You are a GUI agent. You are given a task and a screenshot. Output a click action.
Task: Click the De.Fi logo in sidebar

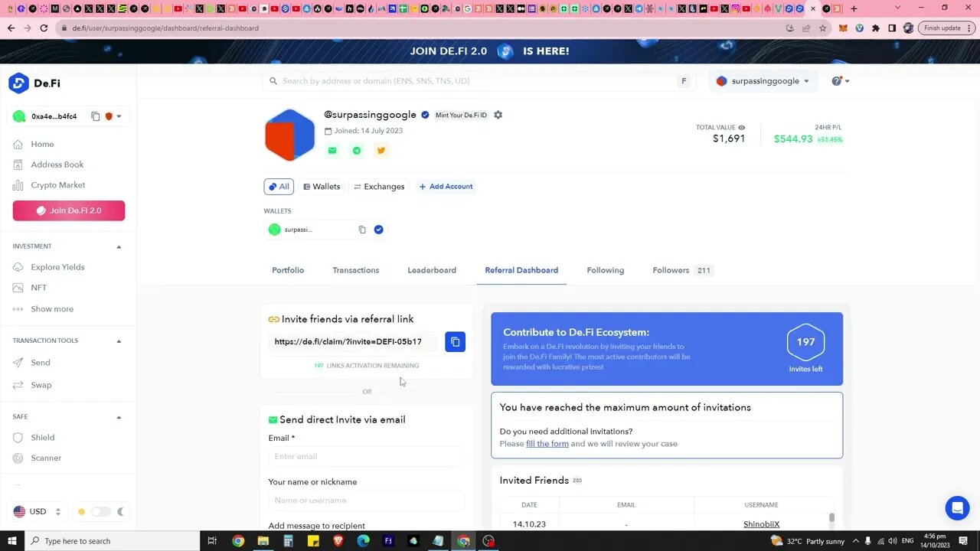tap(34, 83)
